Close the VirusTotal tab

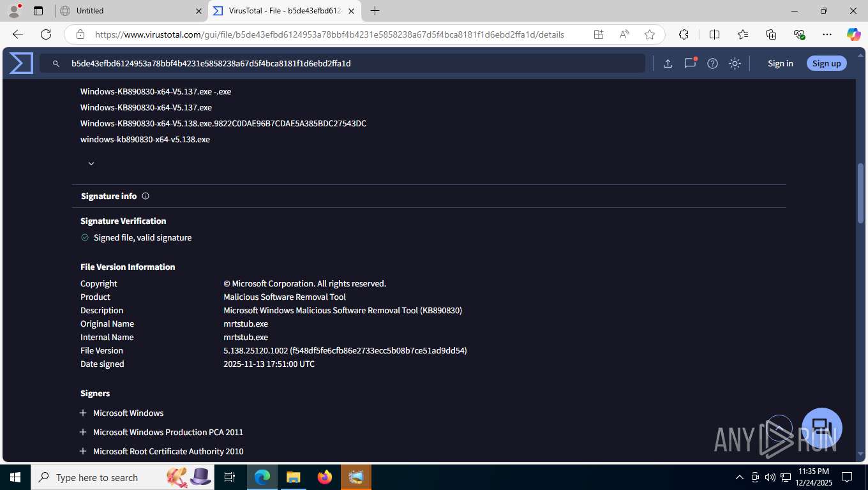[351, 11]
